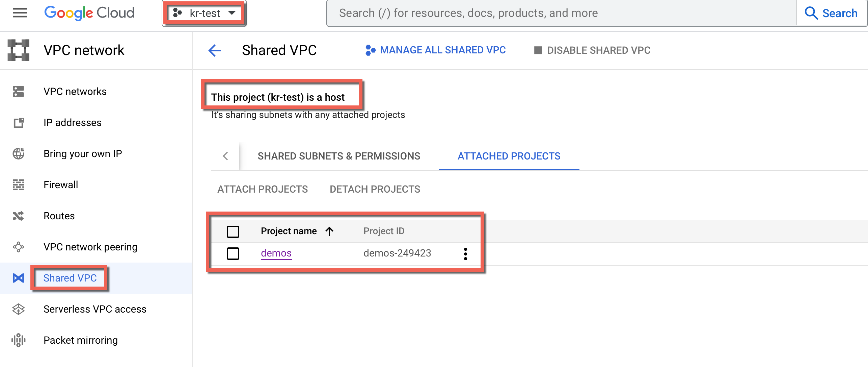Viewport: 868px width, 367px height.
Task: Click the IP addresses sidebar icon
Action: click(x=19, y=123)
